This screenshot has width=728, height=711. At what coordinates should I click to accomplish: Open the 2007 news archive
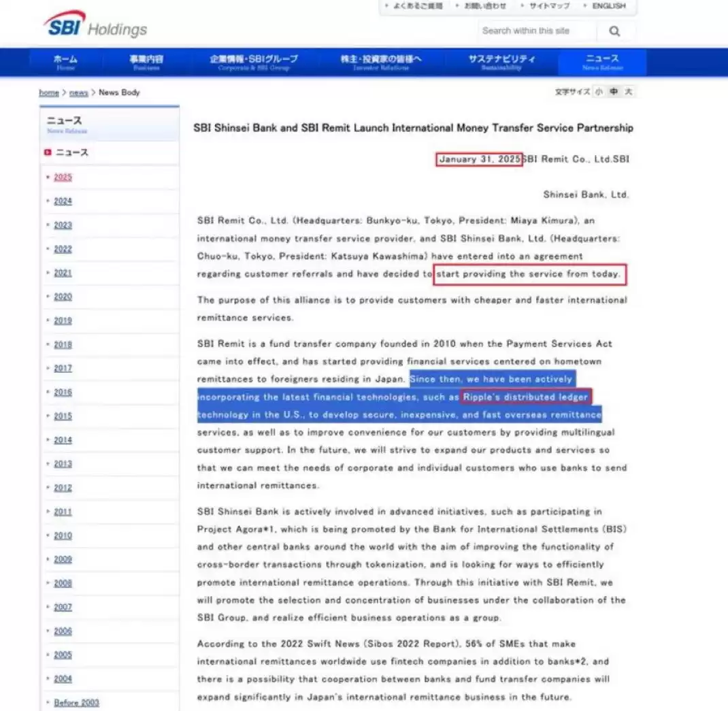click(63, 607)
